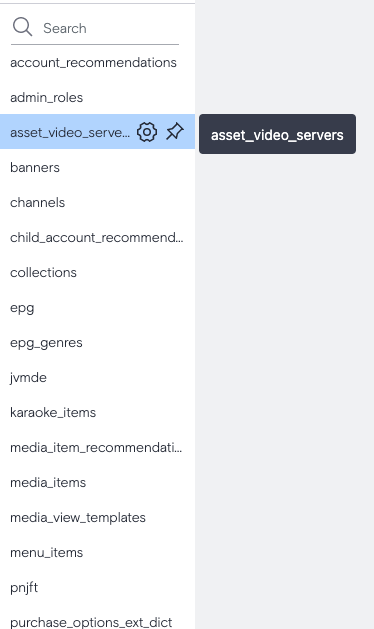This screenshot has height=629, width=374.
Task: Select karaoke_items table
Action: [x=98, y=412]
